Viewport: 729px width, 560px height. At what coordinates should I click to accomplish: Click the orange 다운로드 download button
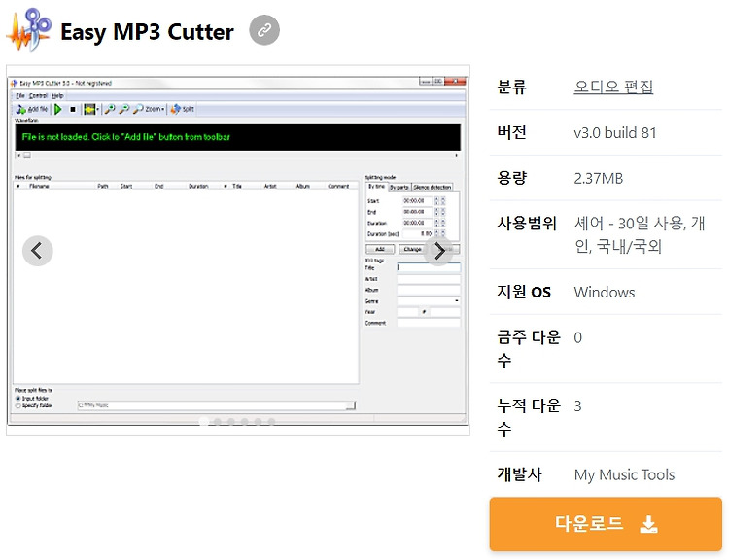point(606,524)
